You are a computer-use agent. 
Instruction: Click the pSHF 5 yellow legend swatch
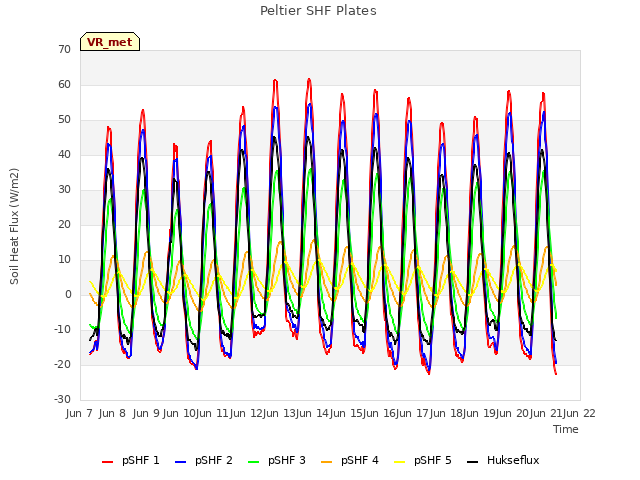click(400, 462)
